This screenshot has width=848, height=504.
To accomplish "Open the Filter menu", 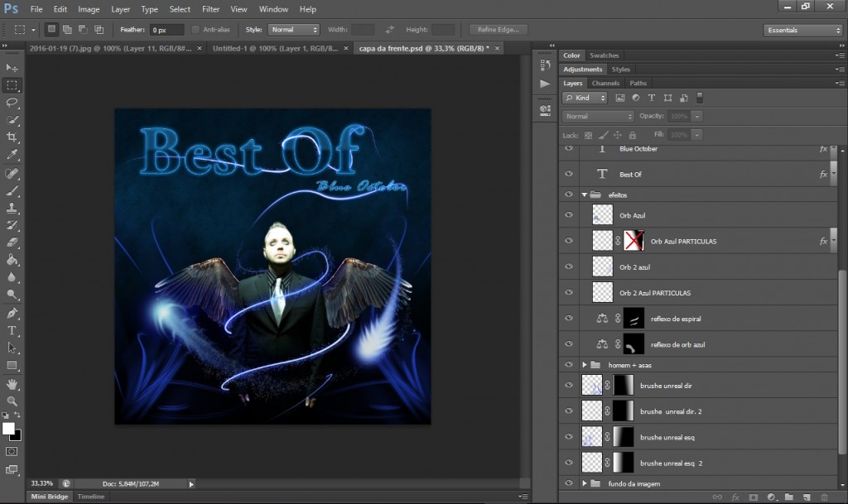I will tap(210, 9).
